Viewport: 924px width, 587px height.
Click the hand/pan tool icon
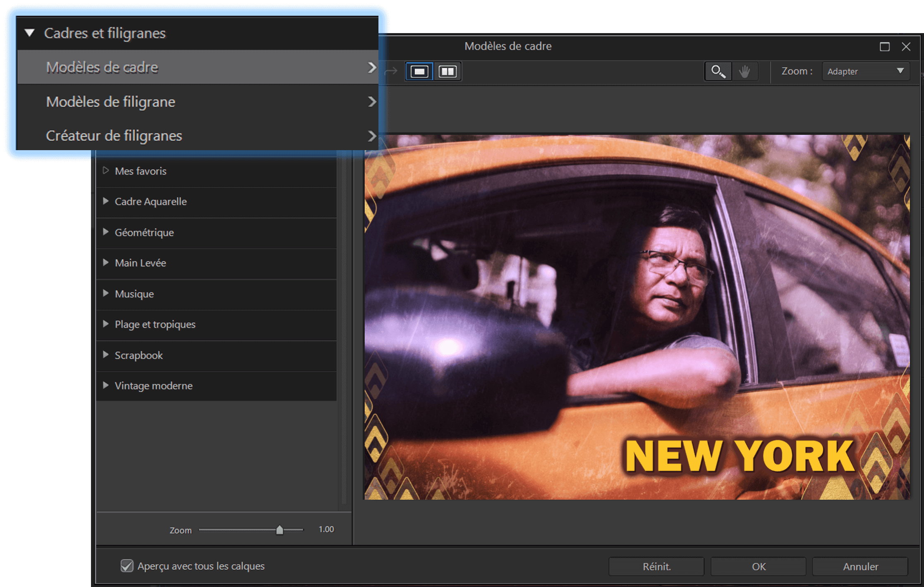click(x=746, y=72)
